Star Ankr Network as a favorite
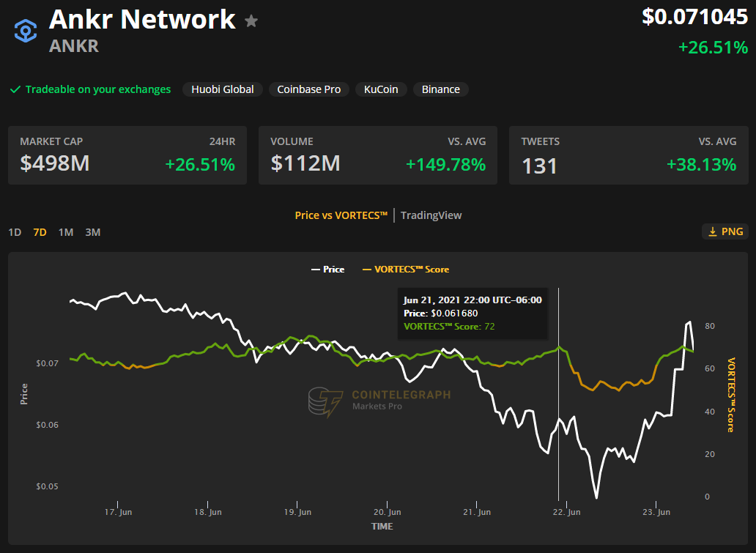Screen dimensions: 756x553 click(251, 21)
